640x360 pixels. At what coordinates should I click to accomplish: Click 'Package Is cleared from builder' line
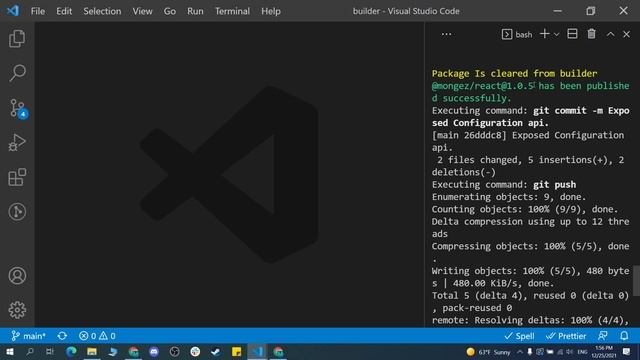(x=514, y=73)
